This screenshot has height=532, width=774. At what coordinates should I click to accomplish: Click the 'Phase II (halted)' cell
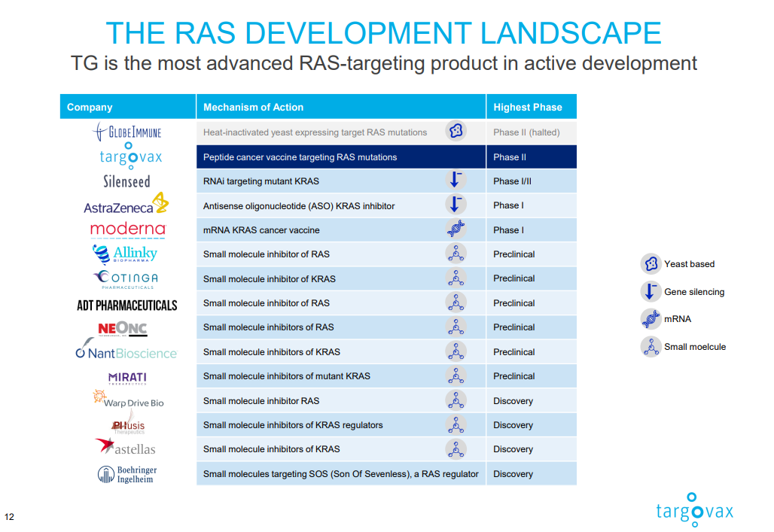coord(532,132)
